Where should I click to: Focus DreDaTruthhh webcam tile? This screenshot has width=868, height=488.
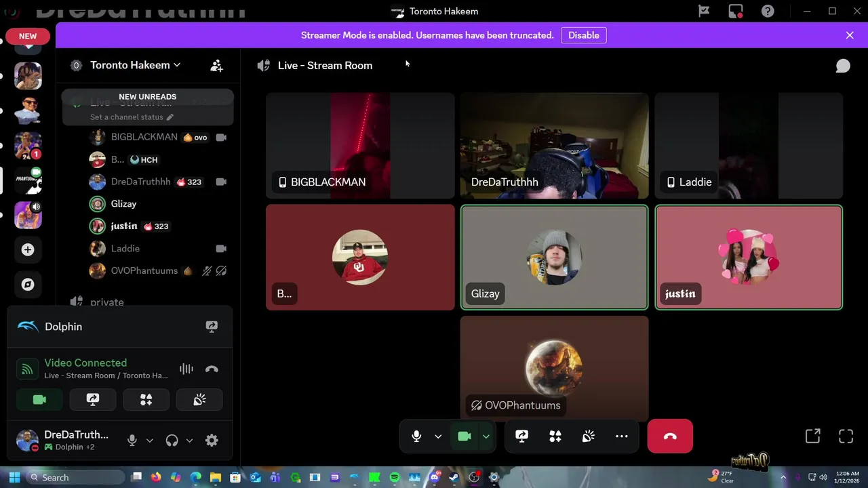point(554,146)
